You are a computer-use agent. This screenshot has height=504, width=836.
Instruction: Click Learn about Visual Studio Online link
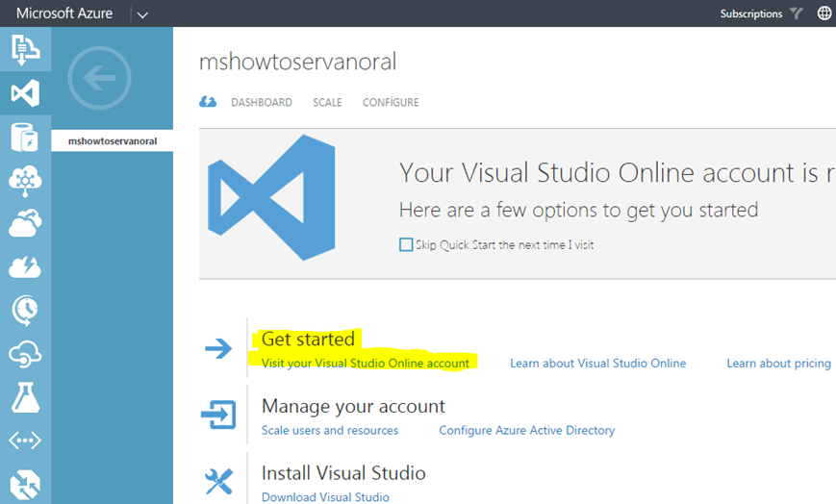[597, 363]
